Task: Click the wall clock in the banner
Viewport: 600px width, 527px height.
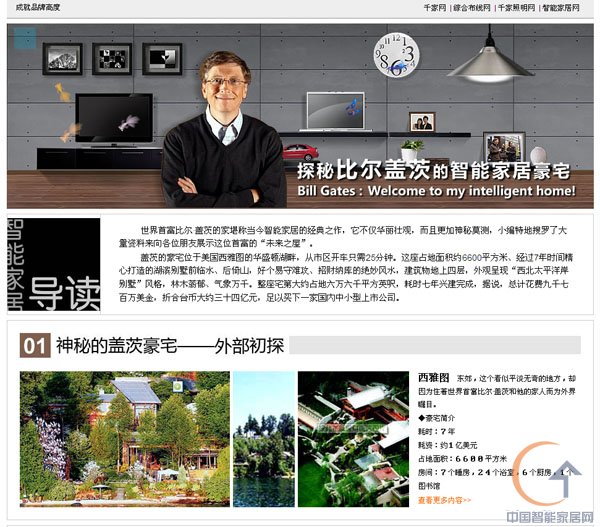Action: point(396,55)
